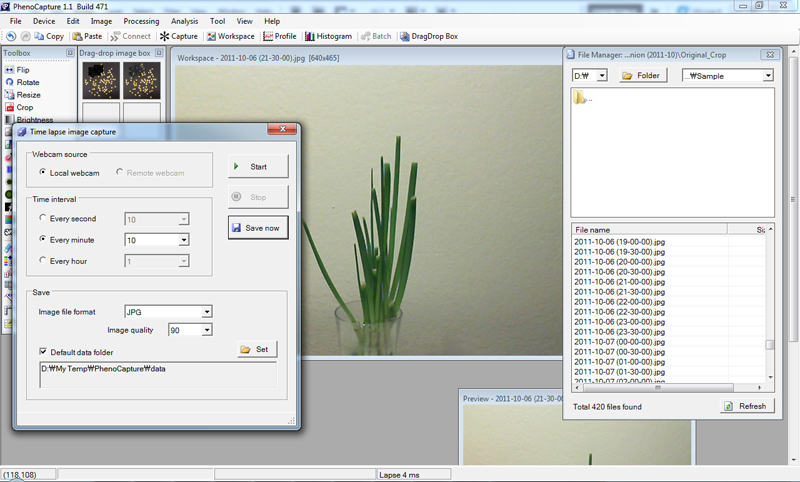Open the Image quality dropdown
Viewport: 800px width, 482px height.
(206, 330)
